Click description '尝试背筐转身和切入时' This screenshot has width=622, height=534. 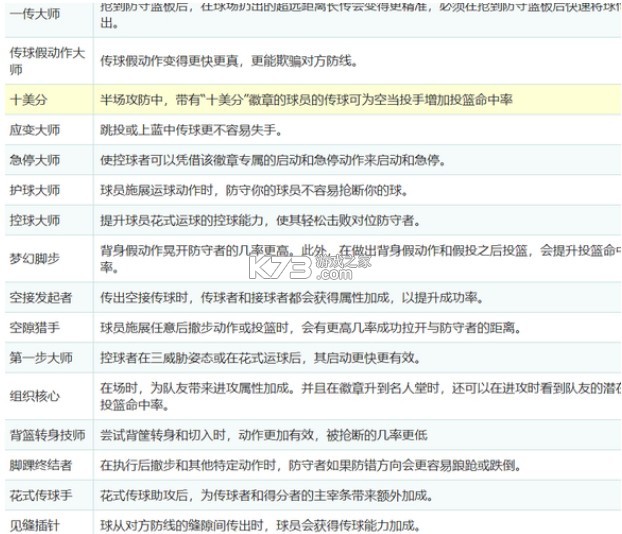pos(163,435)
